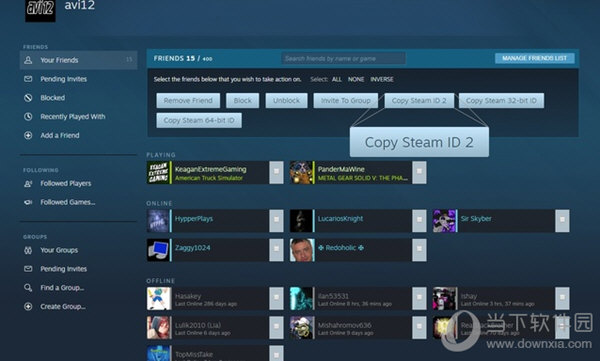
Task: Click the Copy Steam ID 2 button
Action: (419, 101)
